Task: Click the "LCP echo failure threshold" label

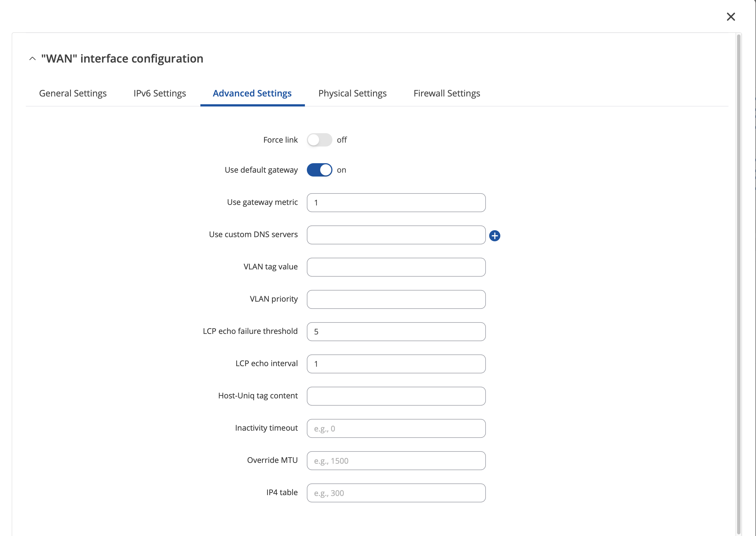Action: click(250, 331)
